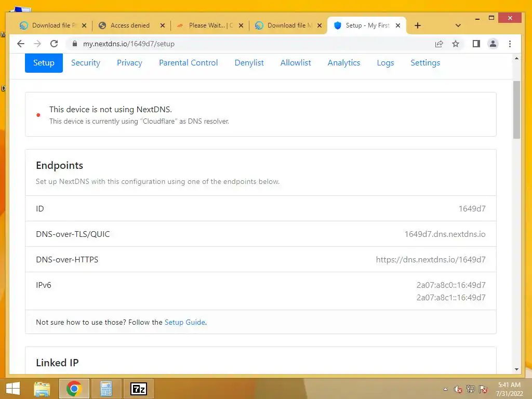The width and height of the screenshot is (532, 399).
Task: Switch to the Access denied tab
Action: [130, 25]
